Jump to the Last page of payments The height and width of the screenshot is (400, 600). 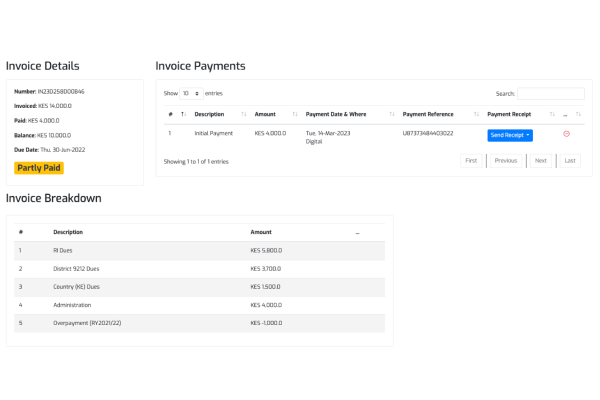tap(570, 160)
